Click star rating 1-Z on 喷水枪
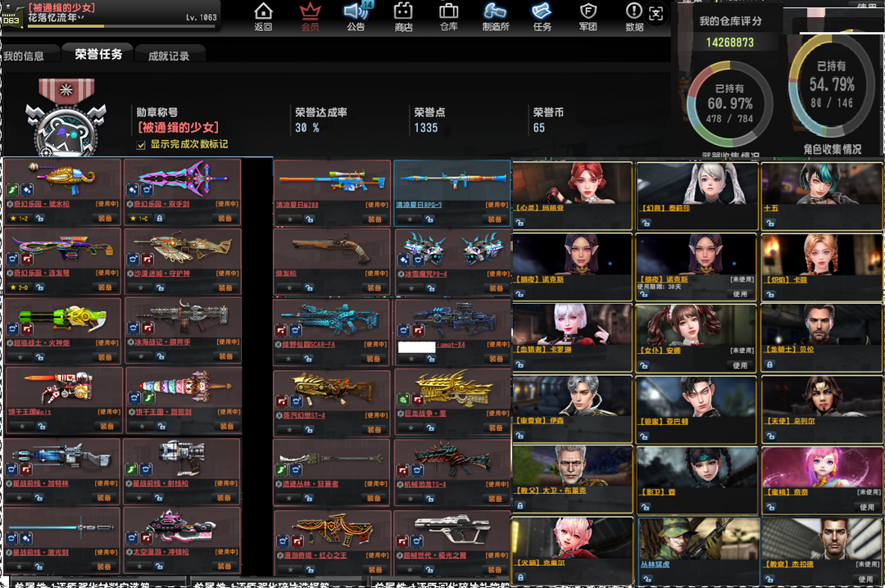 (19, 219)
